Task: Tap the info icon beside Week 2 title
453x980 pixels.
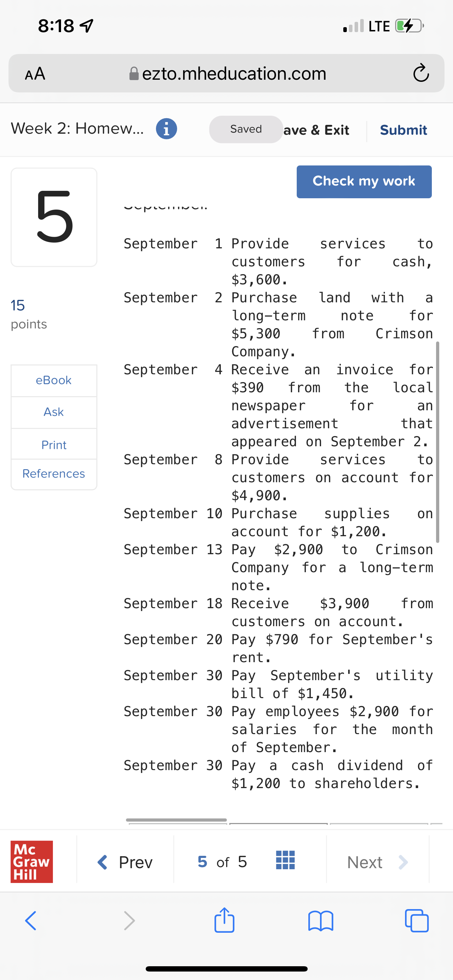Action: coord(166,129)
